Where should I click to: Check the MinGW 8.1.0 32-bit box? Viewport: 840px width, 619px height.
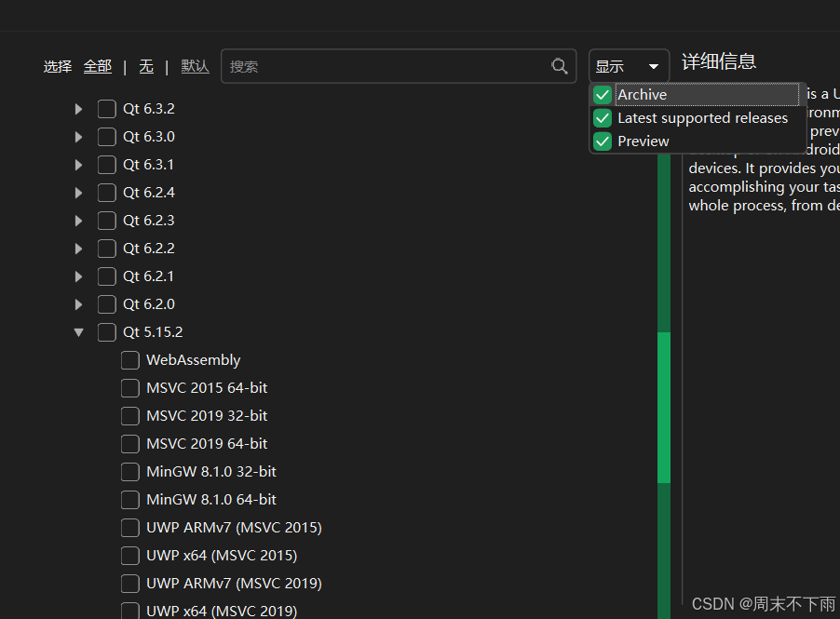pos(130,472)
